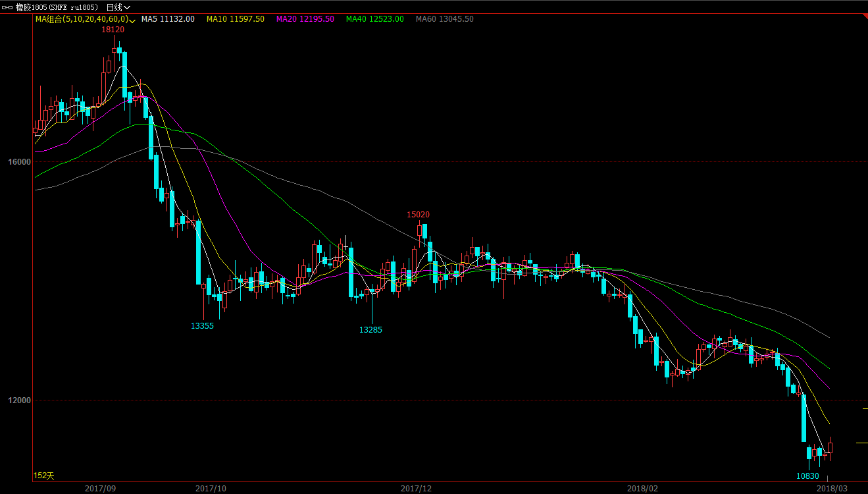Click the 13285 low price marker
Screen dimensions: 868x494
click(370, 330)
